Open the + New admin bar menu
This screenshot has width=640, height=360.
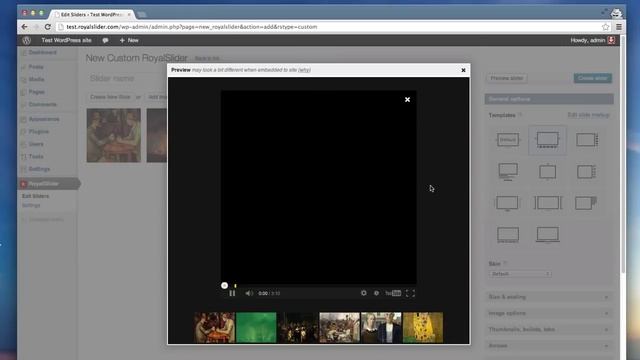pos(129,40)
